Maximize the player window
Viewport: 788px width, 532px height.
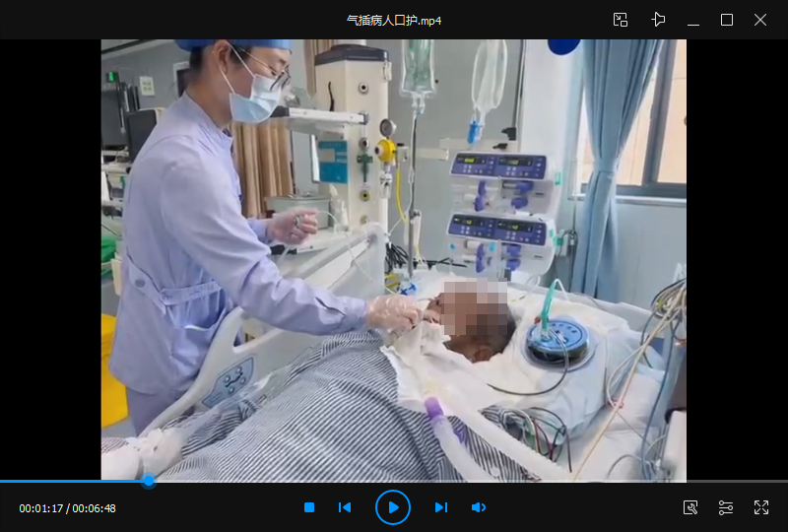[x=727, y=20]
